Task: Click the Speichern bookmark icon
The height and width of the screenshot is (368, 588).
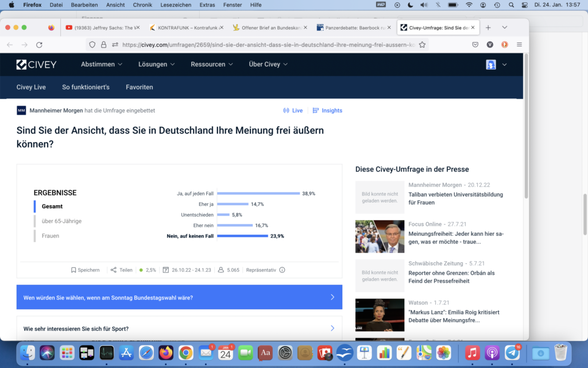Action: [x=73, y=270]
